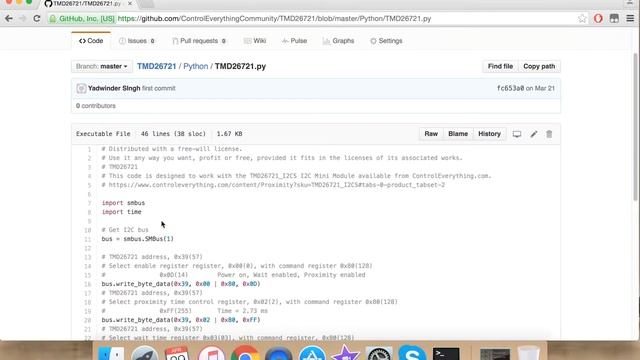Image resolution: width=640 pixels, height=360 pixels.
Task: Open iTunes from the Dock
Action: click(x=211, y=353)
